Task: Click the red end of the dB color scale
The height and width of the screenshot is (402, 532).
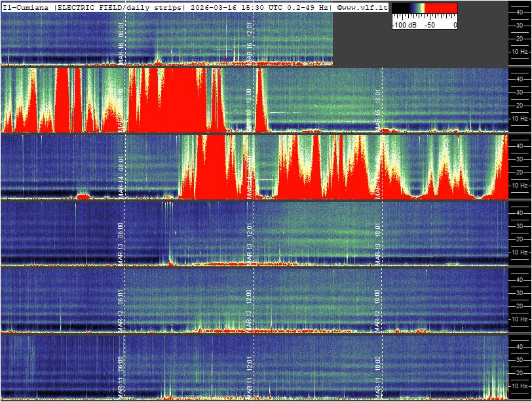Action: pos(442,9)
